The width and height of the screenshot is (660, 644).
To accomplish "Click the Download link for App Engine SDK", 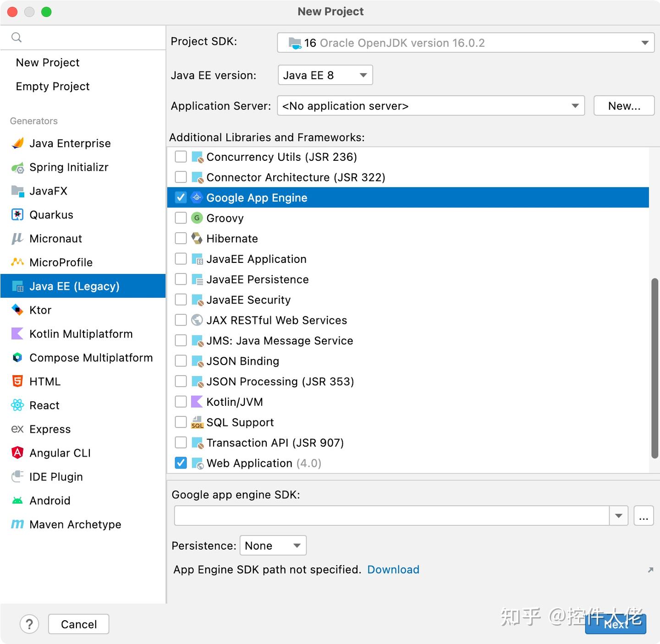I will 393,569.
